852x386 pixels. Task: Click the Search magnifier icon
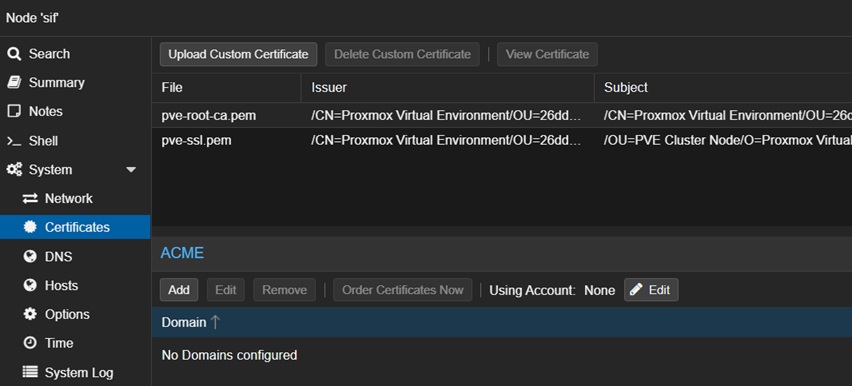14,54
